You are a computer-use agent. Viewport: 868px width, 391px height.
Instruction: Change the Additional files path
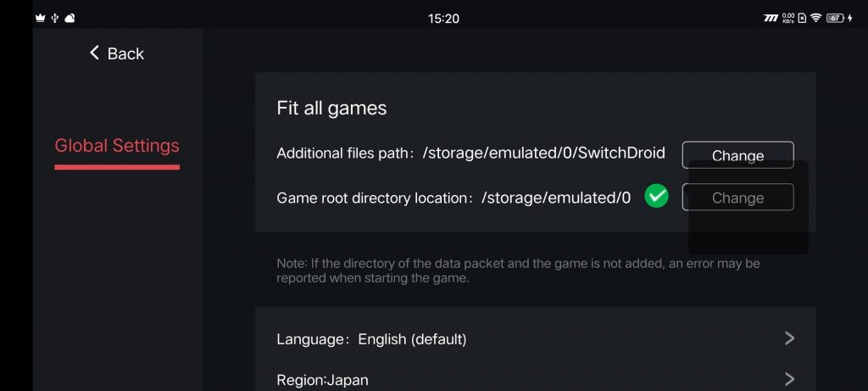click(738, 155)
